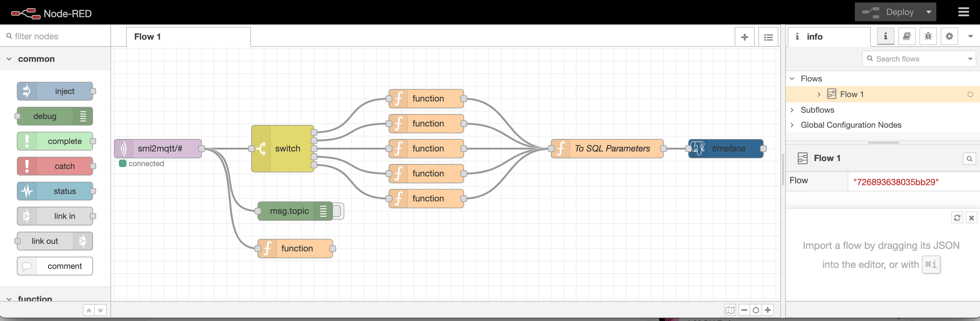Expand the Subflows tree section
The height and width of the screenshot is (321, 980).
[x=792, y=110]
